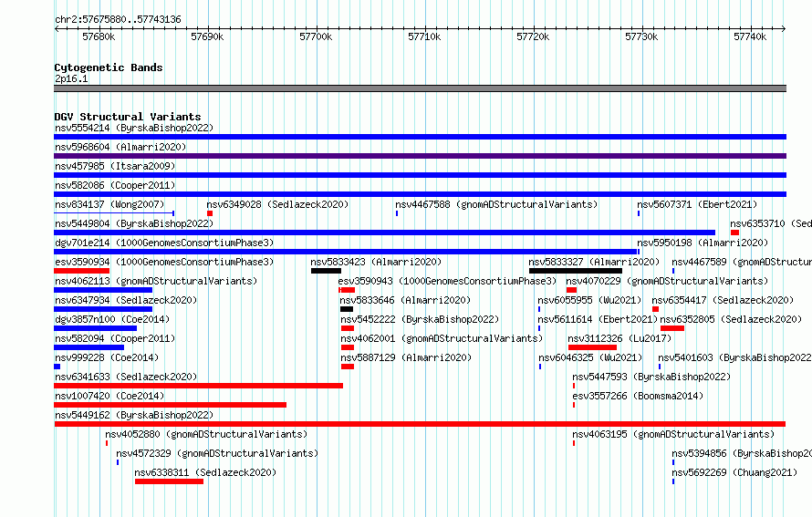Viewport: 812px width, 517px height.
Task: Select the nsv4572329 gnomADStructuralVariants label
Action: [x=217, y=453]
